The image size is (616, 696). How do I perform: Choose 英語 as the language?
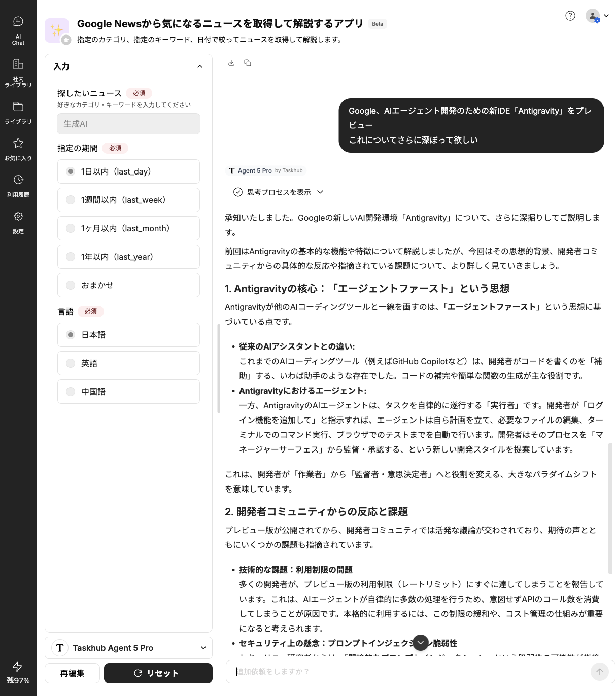point(128,363)
